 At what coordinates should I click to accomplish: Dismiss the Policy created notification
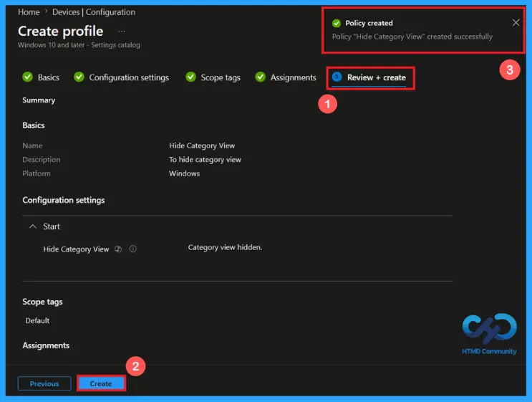[516, 23]
